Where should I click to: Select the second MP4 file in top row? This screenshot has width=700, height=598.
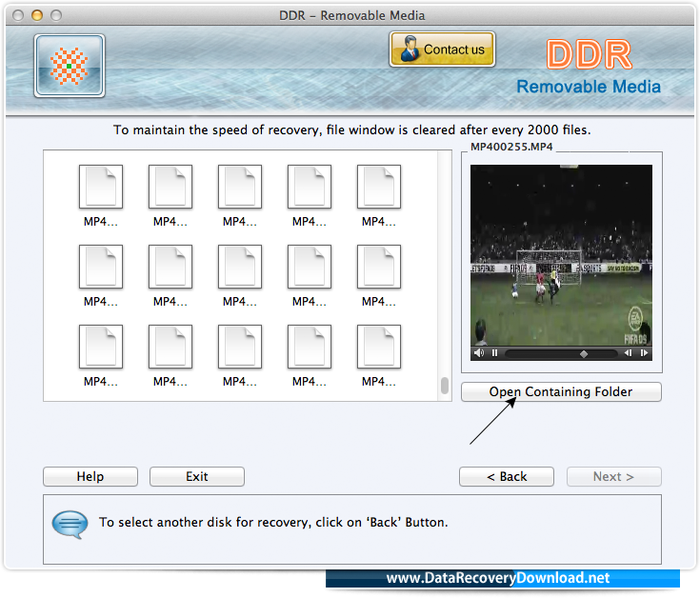pos(170,196)
